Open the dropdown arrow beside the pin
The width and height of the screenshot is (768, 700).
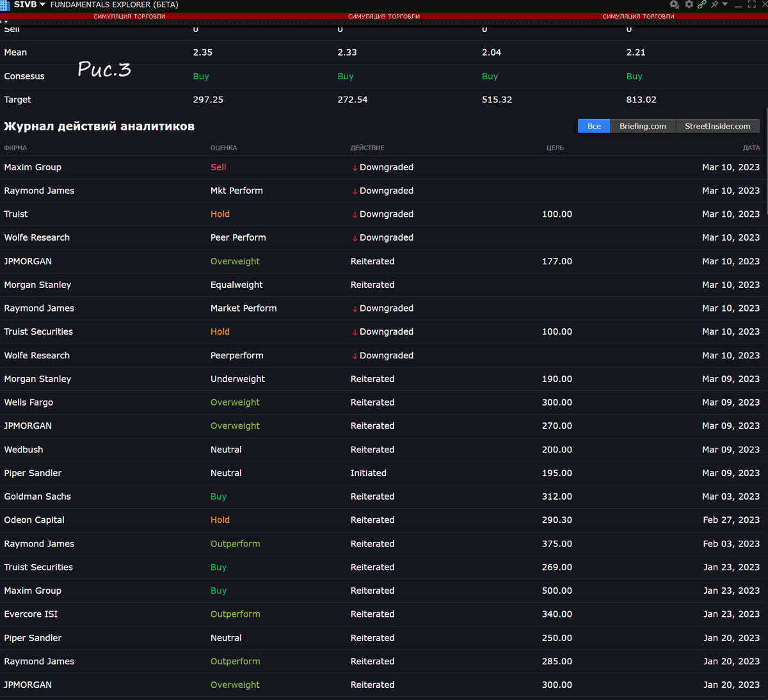coord(725,4)
